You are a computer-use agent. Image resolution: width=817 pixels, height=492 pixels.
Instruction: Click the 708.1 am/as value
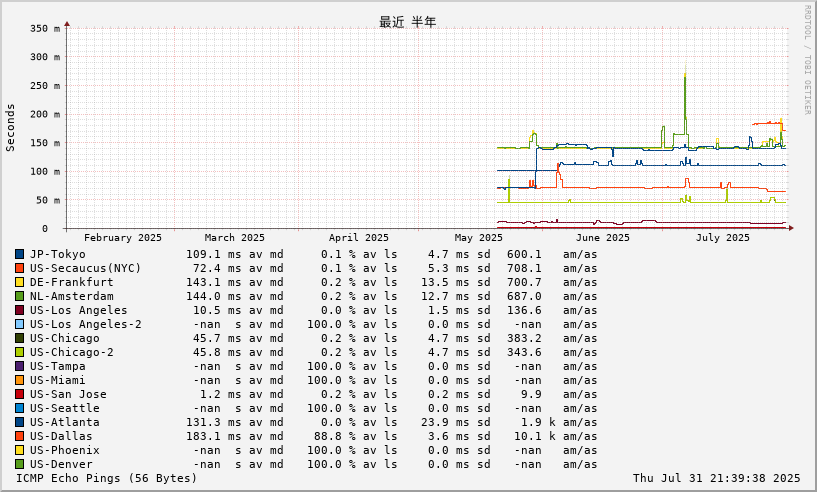[x=524, y=268]
